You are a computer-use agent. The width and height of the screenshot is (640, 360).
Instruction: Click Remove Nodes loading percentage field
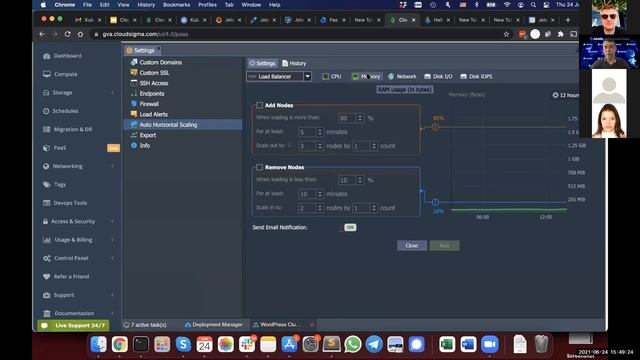(x=347, y=180)
